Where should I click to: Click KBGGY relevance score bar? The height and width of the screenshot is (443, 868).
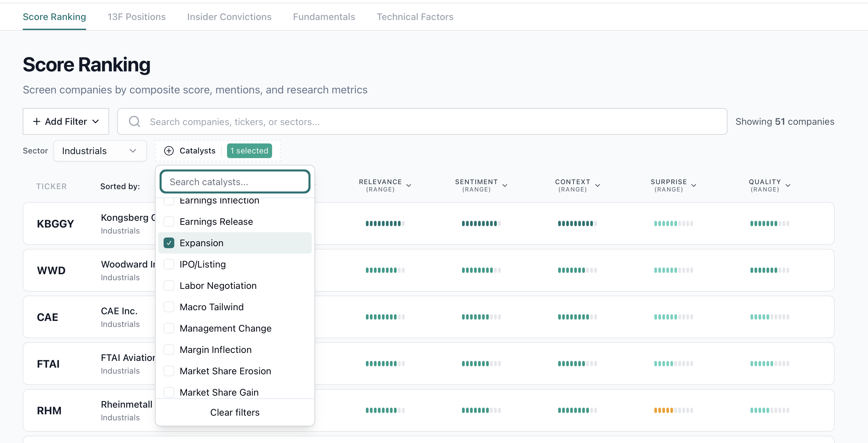pyautogui.click(x=385, y=224)
